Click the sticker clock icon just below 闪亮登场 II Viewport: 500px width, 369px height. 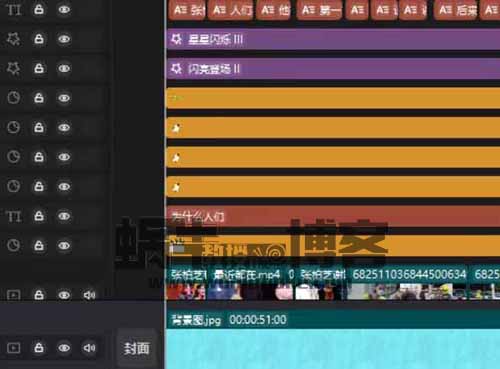[x=13, y=98]
